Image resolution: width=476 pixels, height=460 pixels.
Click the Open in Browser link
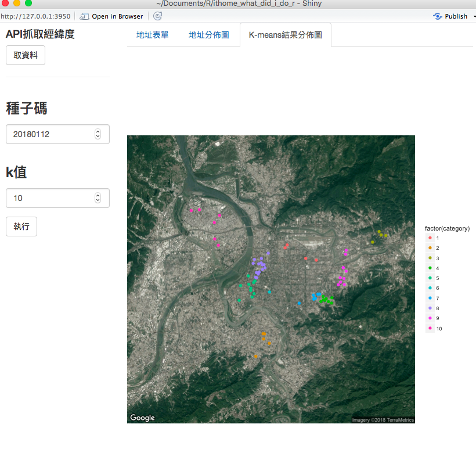[117, 16]
